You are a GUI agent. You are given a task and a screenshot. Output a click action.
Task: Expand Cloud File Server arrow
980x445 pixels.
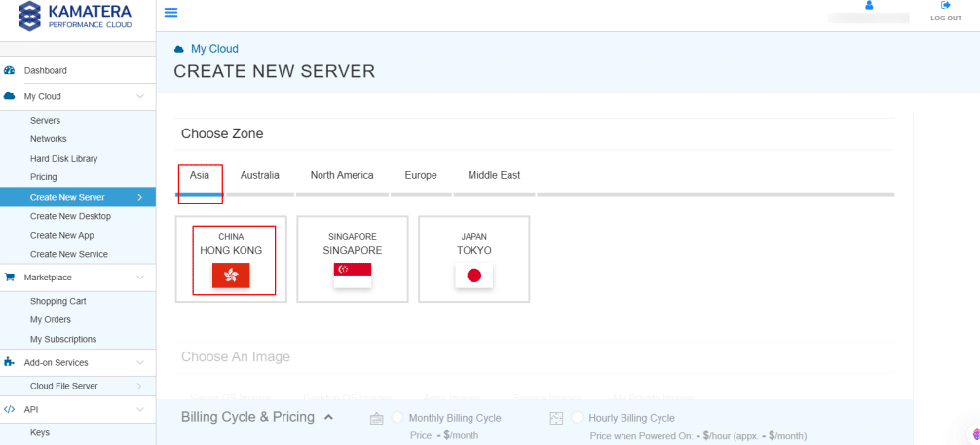point(139,387)
